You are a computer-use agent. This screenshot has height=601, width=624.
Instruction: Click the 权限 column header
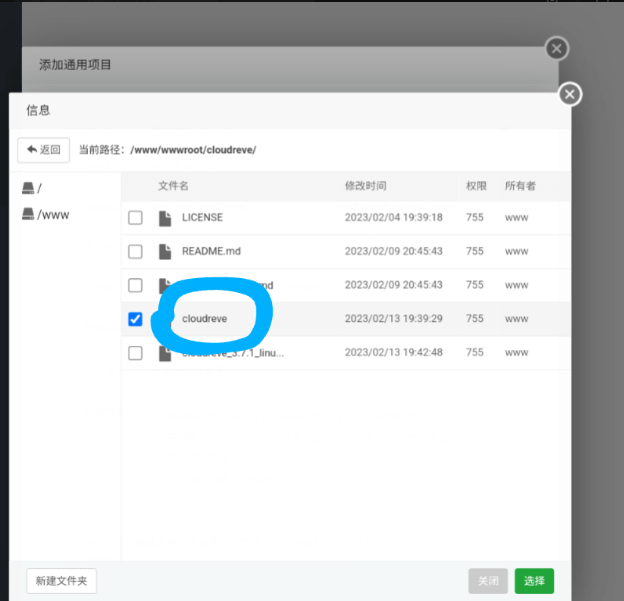[476, 186]
